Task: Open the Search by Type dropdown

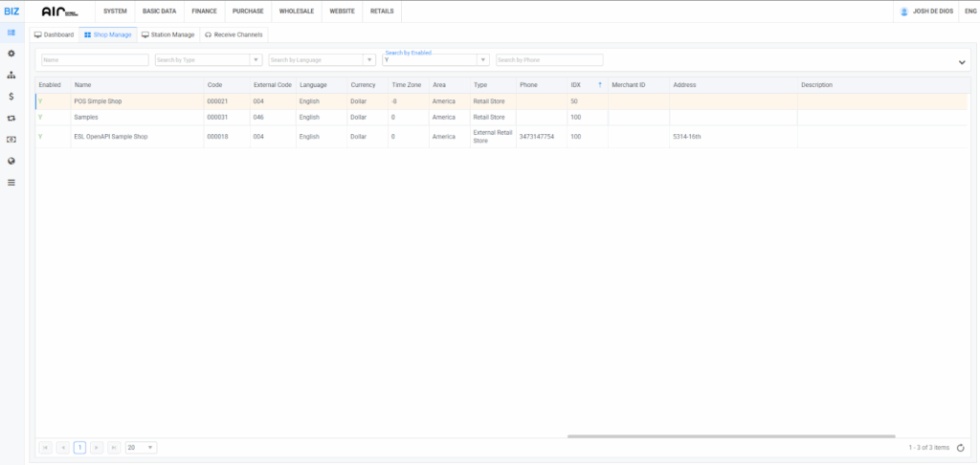Action: (x=256, y=60)
